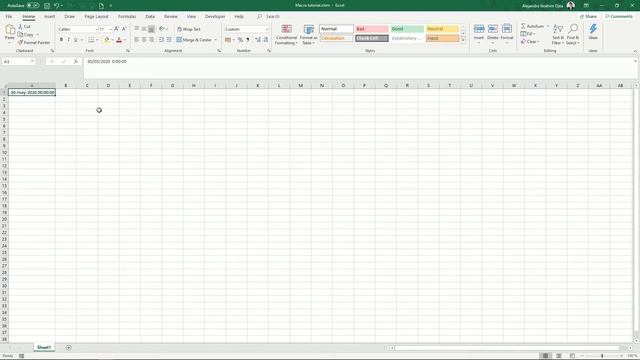Open the Clear dropdown in Editing group
The image size is (640, 360).
point(530,42)
